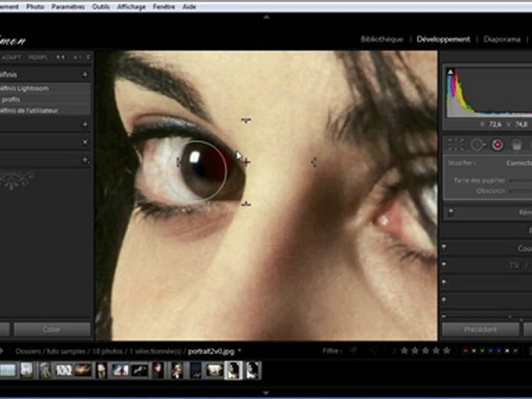Filter by five-star rating
This screenshot has width=532, height=399.
click(447, 351)
